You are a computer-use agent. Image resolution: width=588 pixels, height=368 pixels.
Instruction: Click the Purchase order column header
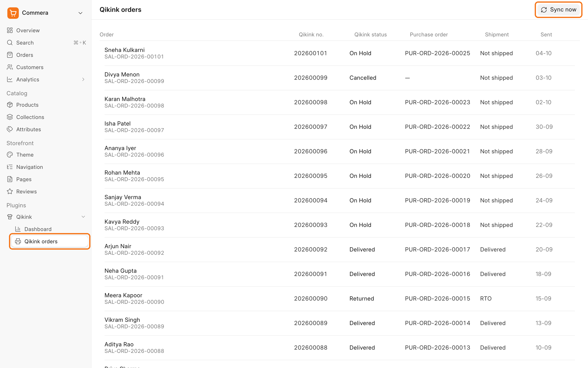[x=429, y=35]
